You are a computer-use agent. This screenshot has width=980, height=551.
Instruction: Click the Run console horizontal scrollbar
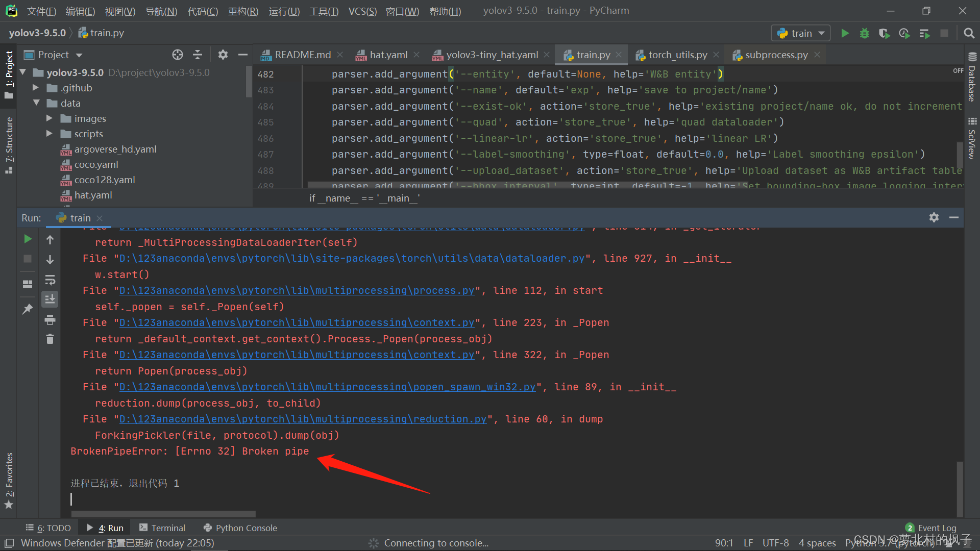coord(163,514)
